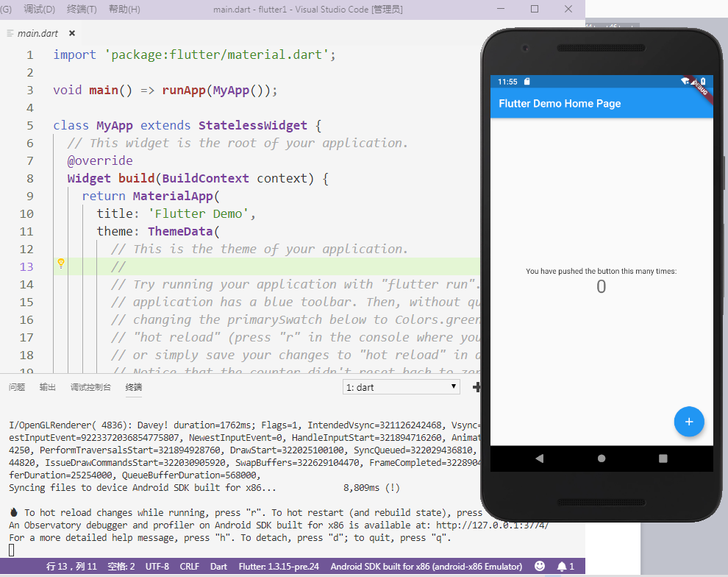Viewport: 728px width, 577px height.
Task: Click line number 5 in the gutter
Action: point(29,125)
